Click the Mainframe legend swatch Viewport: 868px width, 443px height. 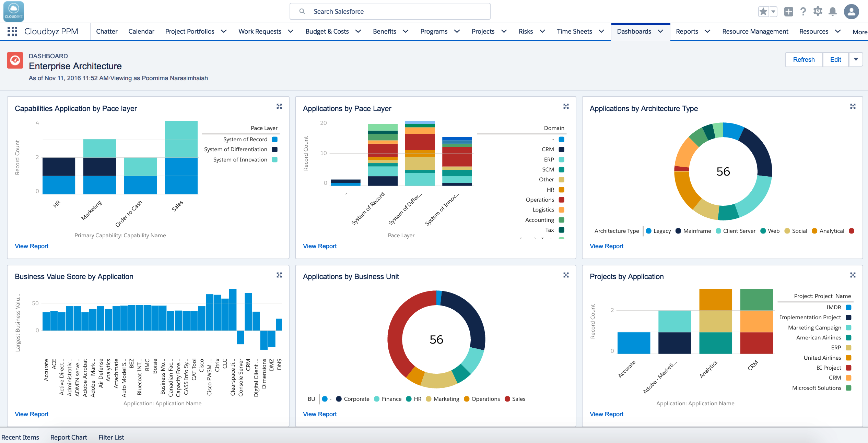point(678,231)
